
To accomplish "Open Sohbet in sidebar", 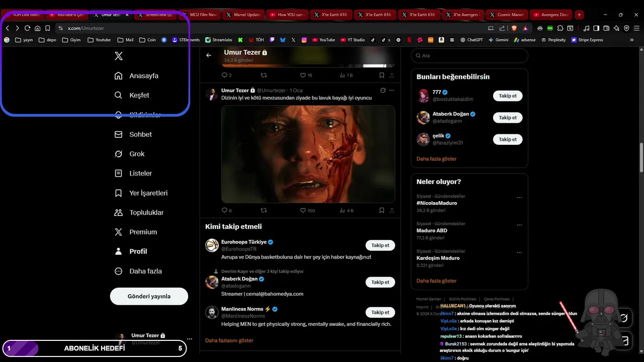I will (133, 134).
